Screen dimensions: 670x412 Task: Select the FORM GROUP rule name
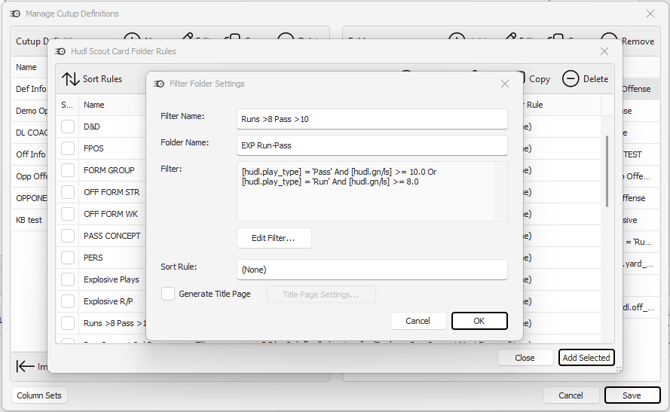(x=109, y=171)
